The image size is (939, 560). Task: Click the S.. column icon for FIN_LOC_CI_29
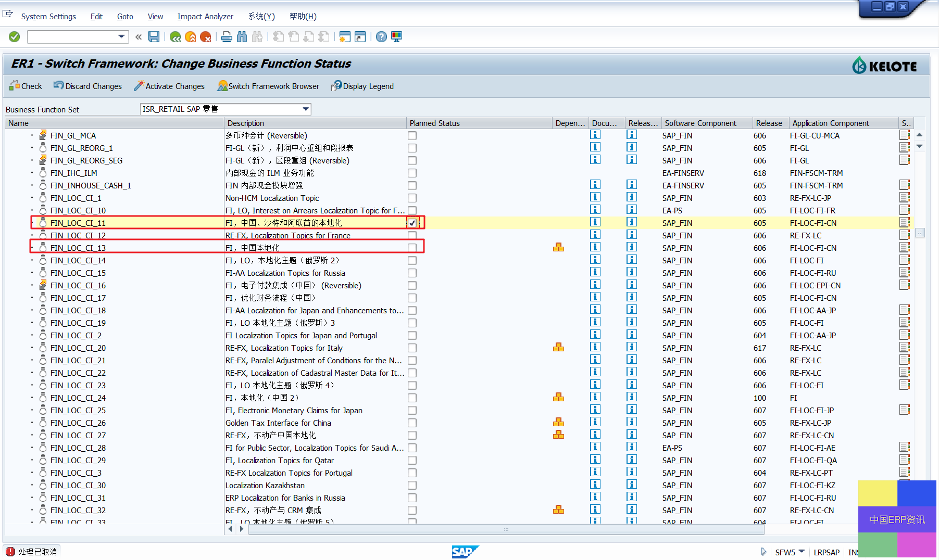[905, 460]
